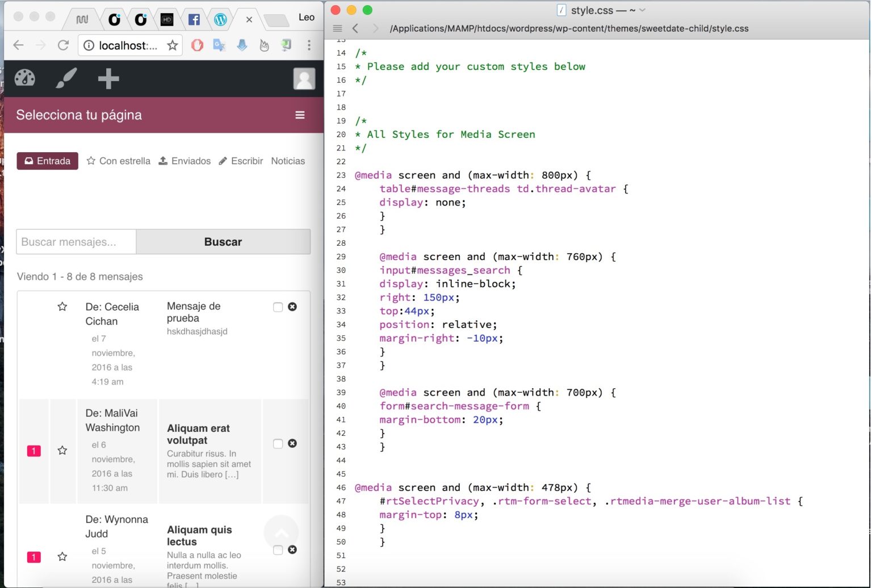This screenshot has height=588, width=872.
Task: Check the Aliquam erat volutpat checkbox
Action: pyautogui.click(x=278, y=444)
